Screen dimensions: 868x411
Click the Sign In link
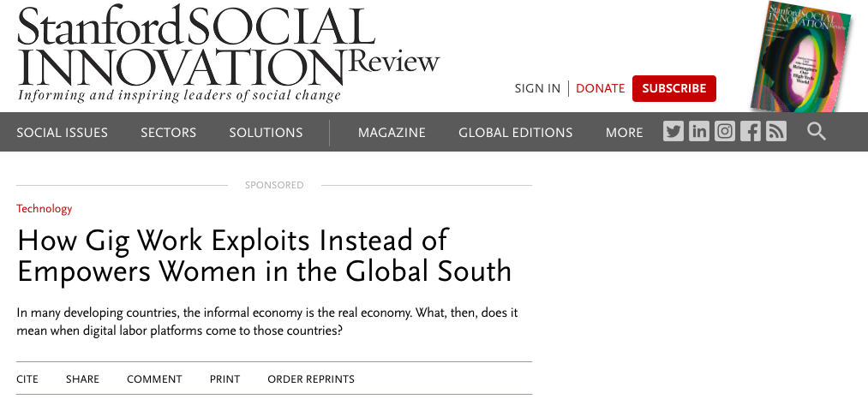pyautogui.click(x=537, y=88)
